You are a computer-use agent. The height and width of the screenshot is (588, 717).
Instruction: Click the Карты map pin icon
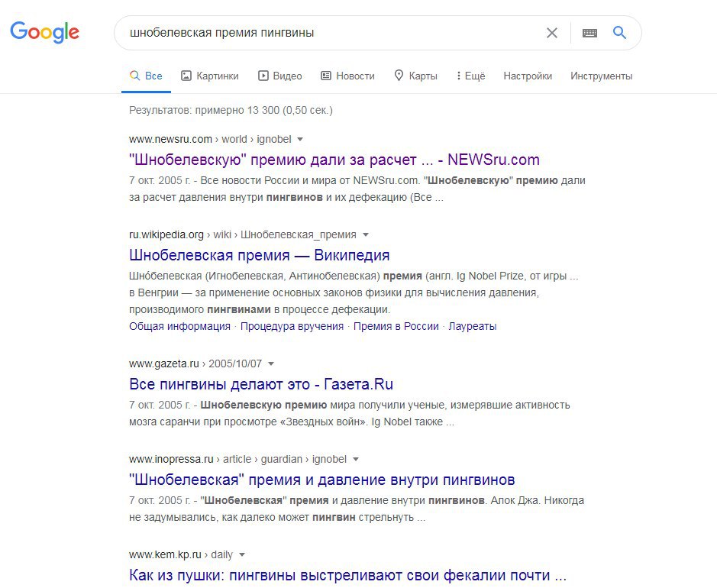point(399,76)
